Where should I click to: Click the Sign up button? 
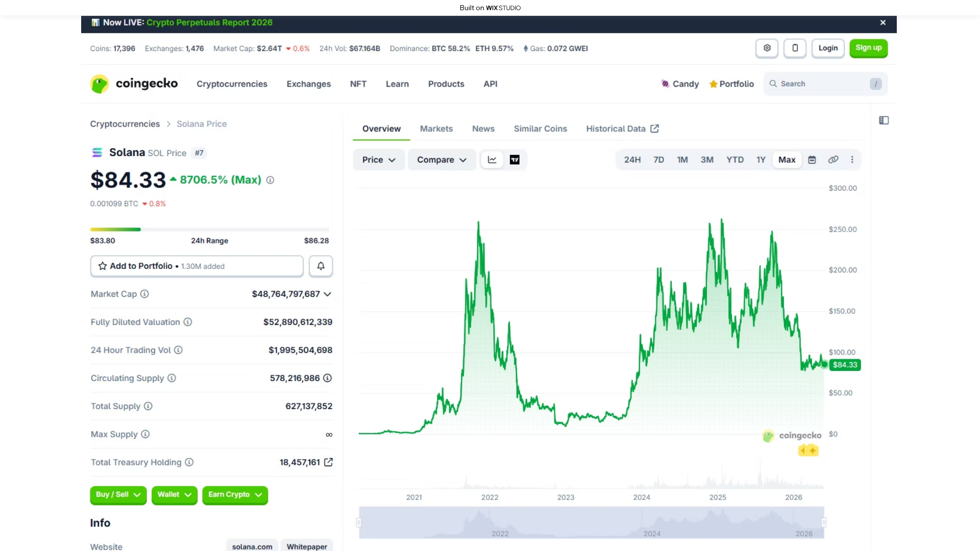click(868, 48)
